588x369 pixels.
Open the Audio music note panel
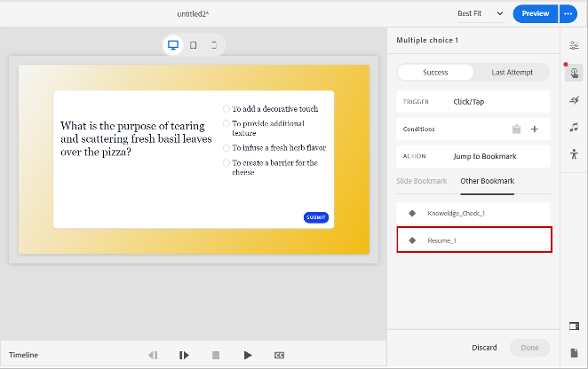pyautogui.click(x=574, y=127)
